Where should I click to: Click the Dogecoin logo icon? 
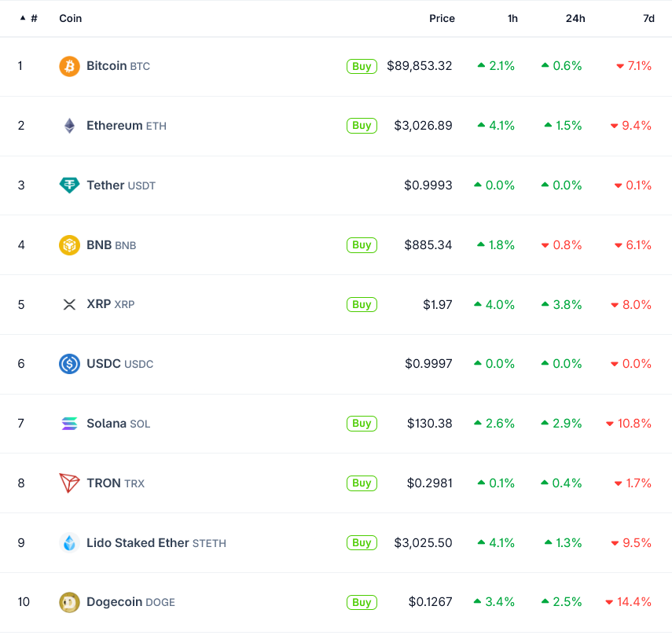coord(69,602)
